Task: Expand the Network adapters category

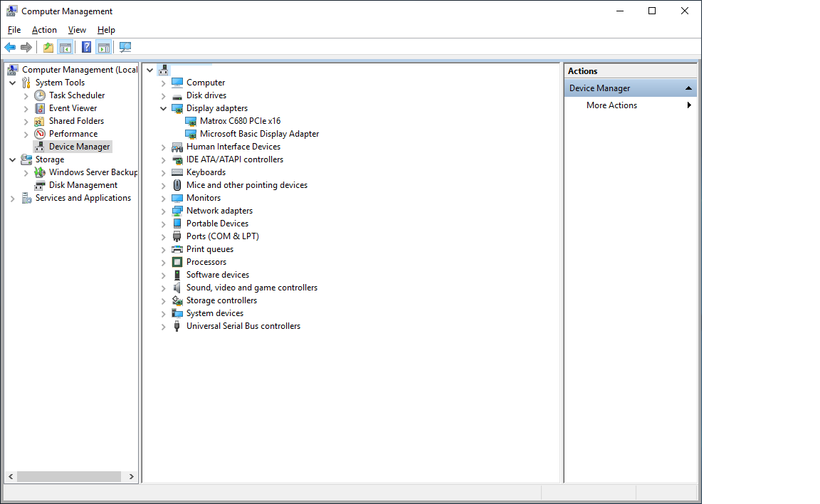Action: (x=164, y=211)
